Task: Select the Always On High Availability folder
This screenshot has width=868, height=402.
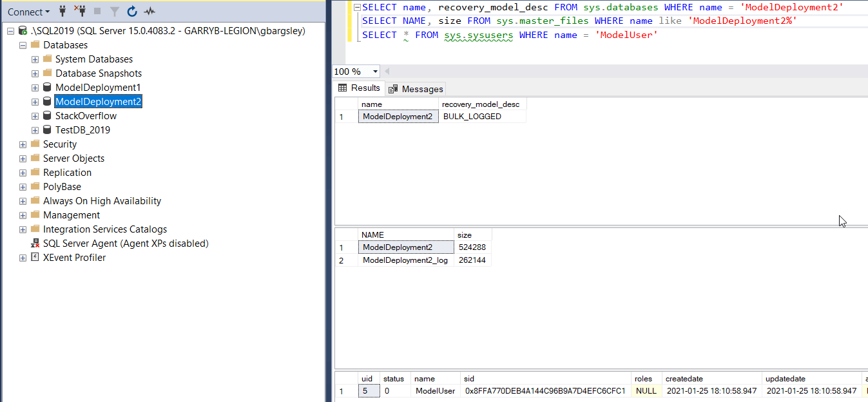Action: [102, 201]
